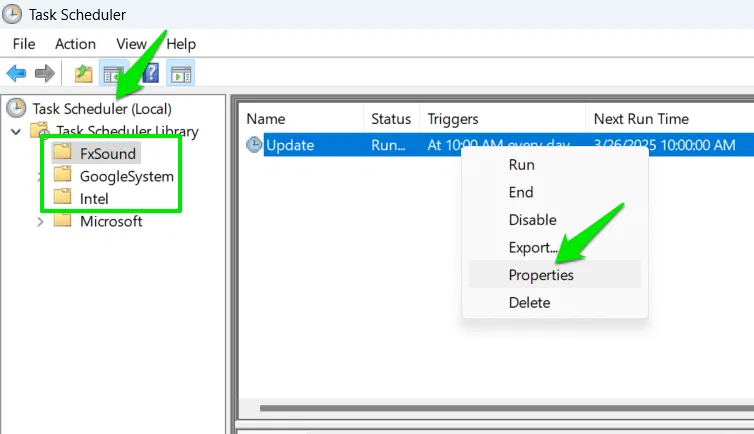754x434 pixels.
Task: Collapse the Task Scheduler Library tree node
Action: click(x=16, y=131)
